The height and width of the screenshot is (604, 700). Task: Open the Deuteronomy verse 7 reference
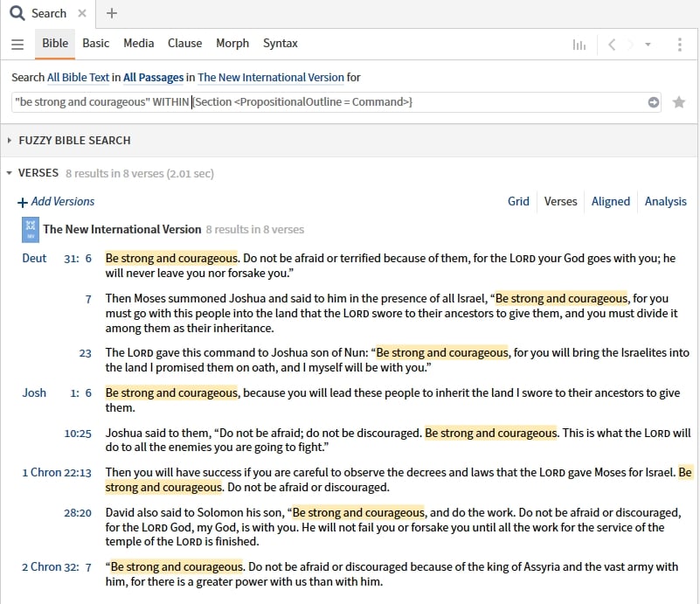(88, 299)
